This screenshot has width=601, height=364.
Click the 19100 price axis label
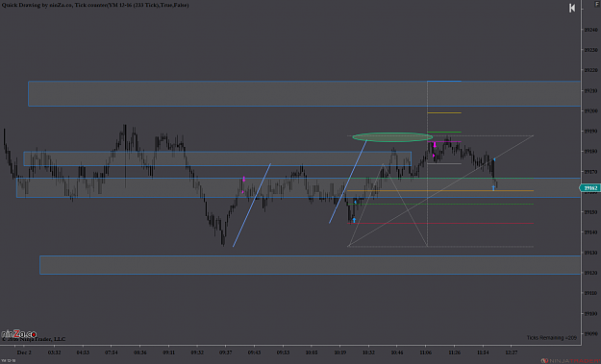tap(590, 313)
